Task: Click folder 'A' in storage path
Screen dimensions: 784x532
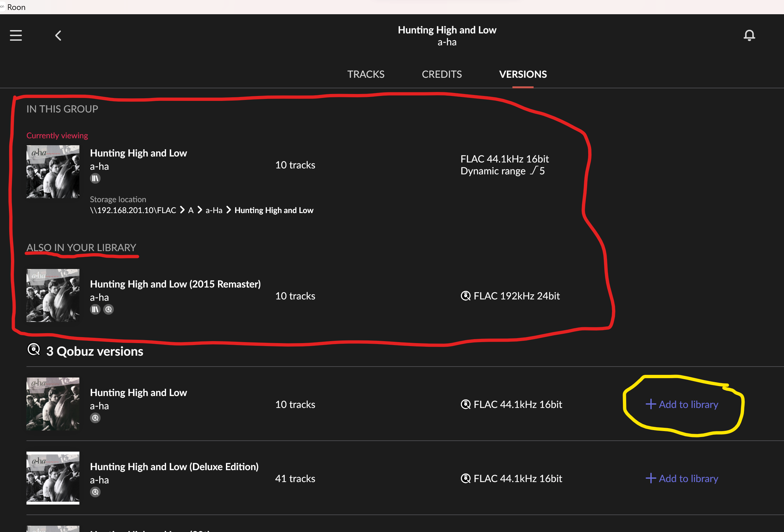Action: [x=191, y=210]
